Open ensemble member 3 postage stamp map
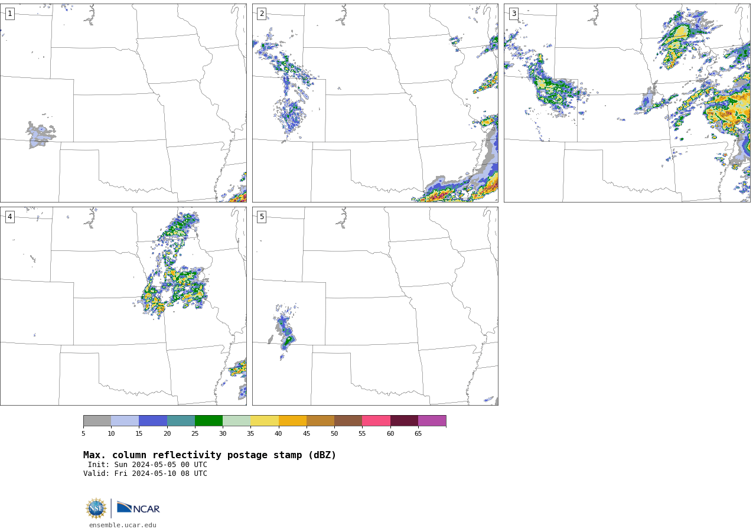Image resolution: width=756 pixels, height=532 pixels. [627, 103]
